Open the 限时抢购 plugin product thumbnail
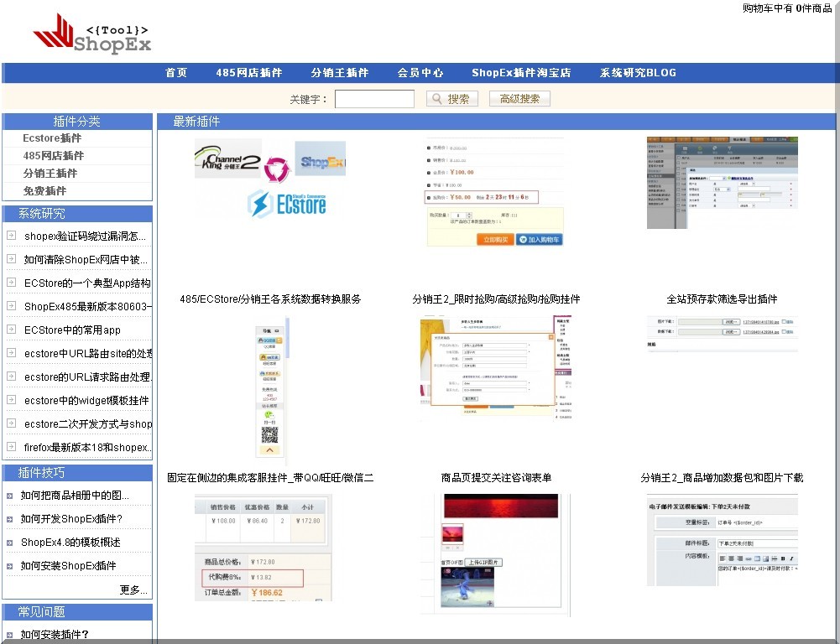 click(495, 192)
